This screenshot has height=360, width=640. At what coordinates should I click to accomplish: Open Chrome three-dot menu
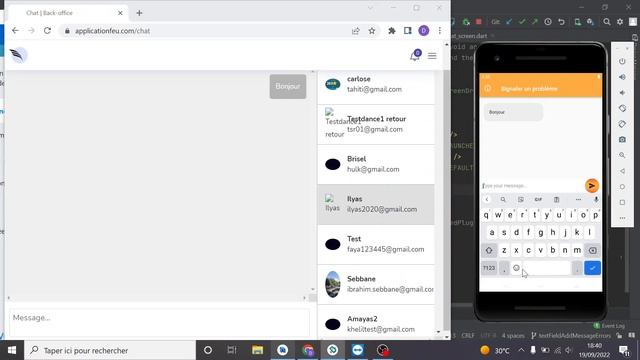click(x=440, y=31)
